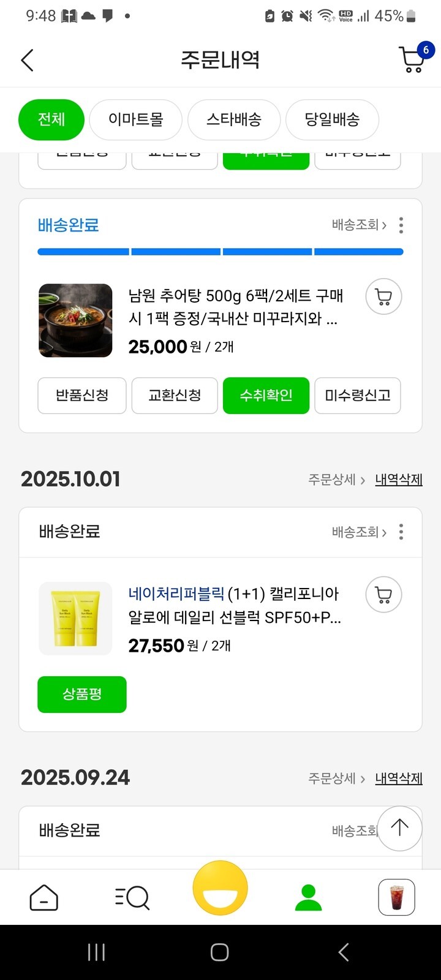The height and width of the screenshot is (980, 441).
Task: Click 내역삭제 link for the 2025.10.01 order
Action: pos(399,480)
